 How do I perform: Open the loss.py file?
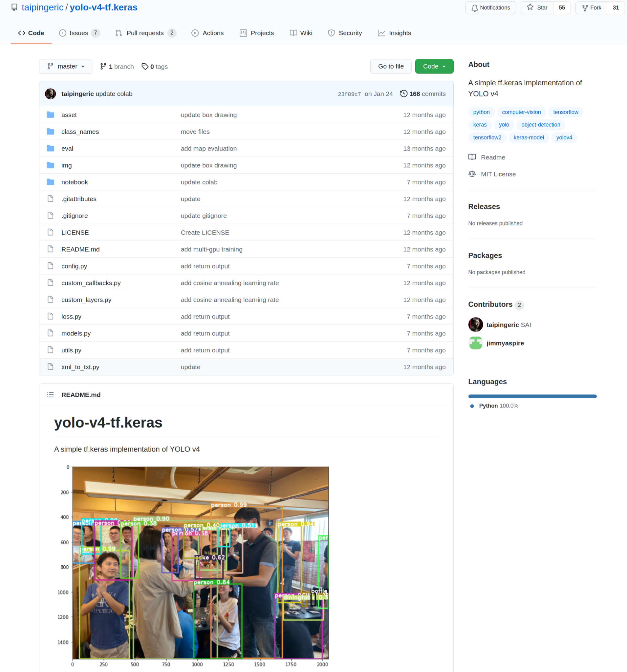tap(71, 316)
